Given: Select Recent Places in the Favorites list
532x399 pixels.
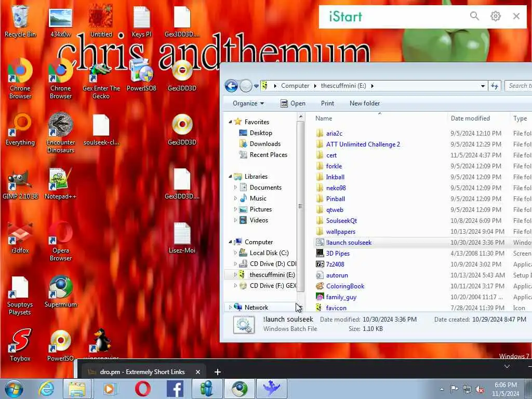Looking at the screenshot, I should click(x=269, y=155).
